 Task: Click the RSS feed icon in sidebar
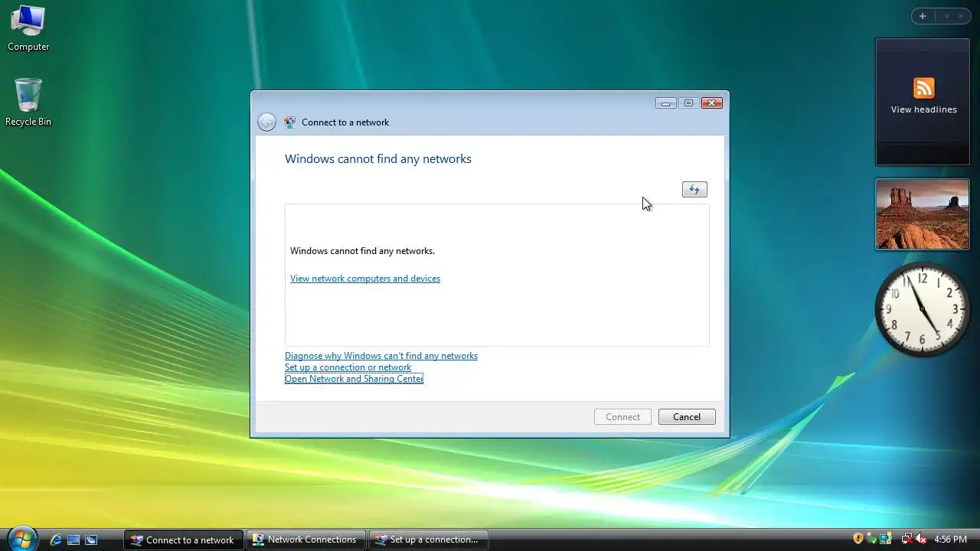click(924, 88)
